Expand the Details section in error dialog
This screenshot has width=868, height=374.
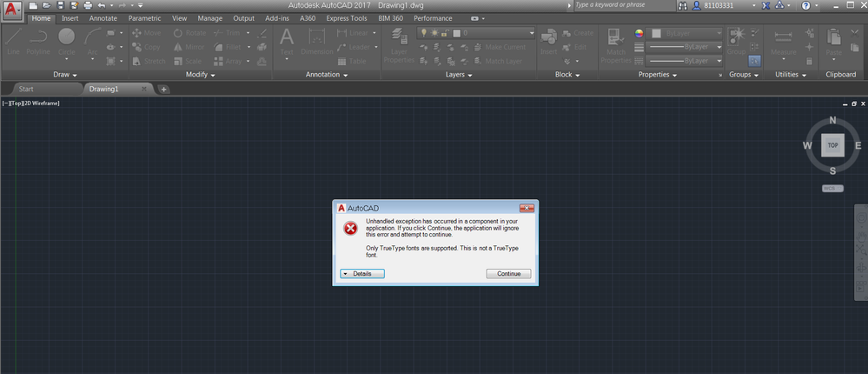coord(362,274)
